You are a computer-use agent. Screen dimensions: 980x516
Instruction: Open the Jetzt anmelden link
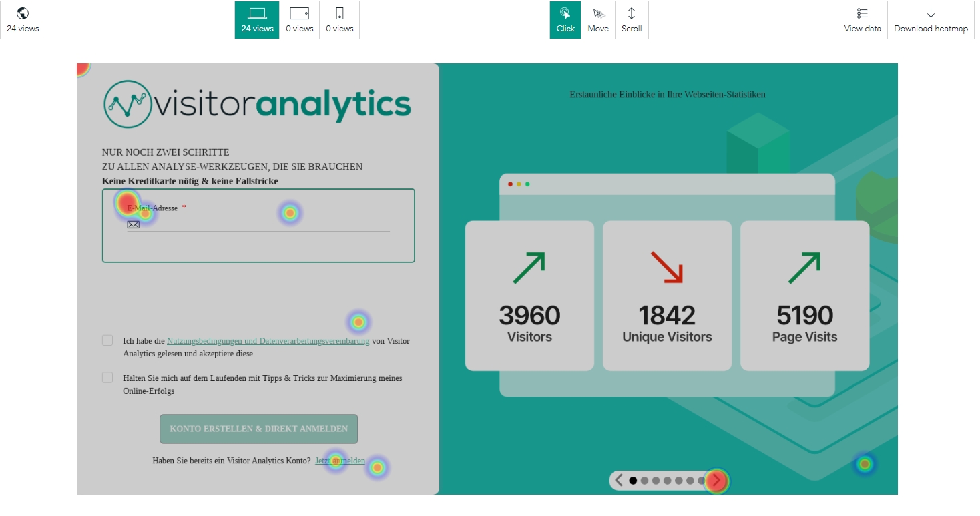click(x=340, y=461)
